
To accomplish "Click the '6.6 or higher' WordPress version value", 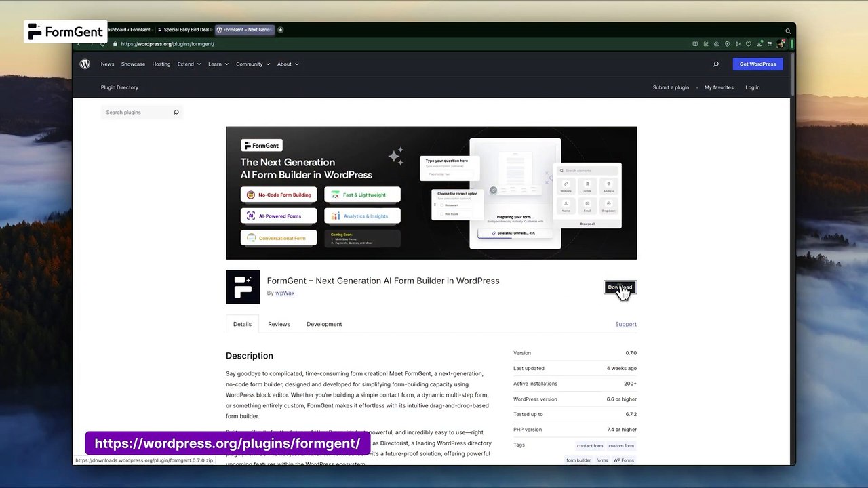I will 622,399.
